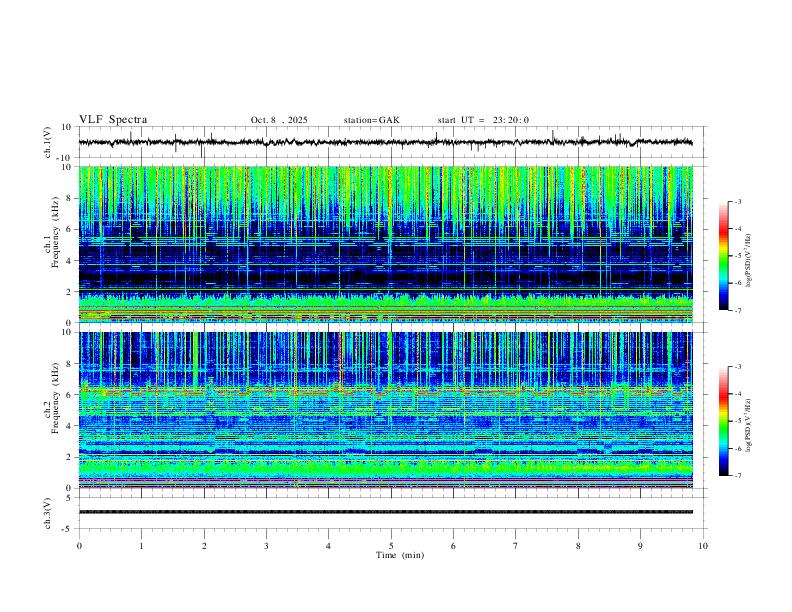
Task: Click the "Time (min)" axis label
Action: tap(400, 555)
